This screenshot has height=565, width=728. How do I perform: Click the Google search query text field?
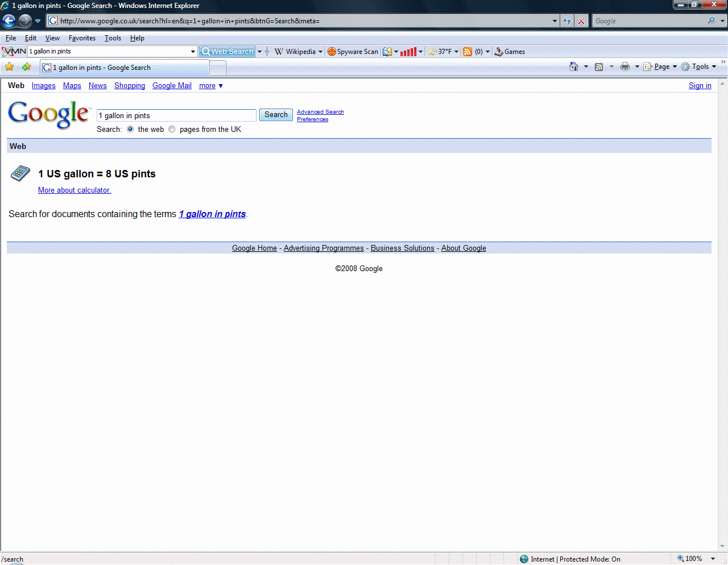pos(177,115)
